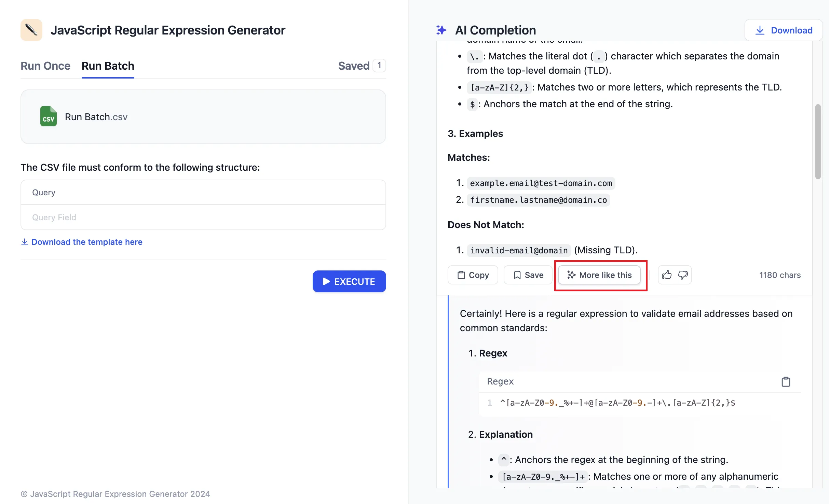Click the completion panel scrollbar
The image size is (829, 504).
(818, 142)
